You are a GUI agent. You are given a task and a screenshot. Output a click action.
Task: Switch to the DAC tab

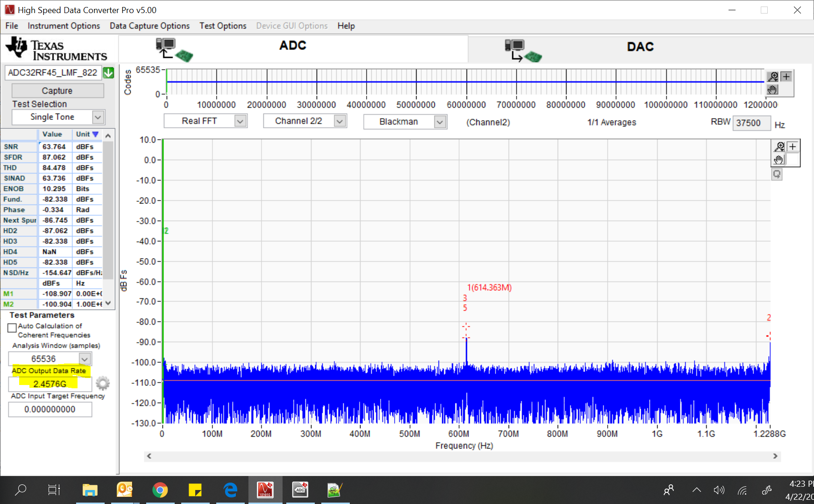pos(640,47)
